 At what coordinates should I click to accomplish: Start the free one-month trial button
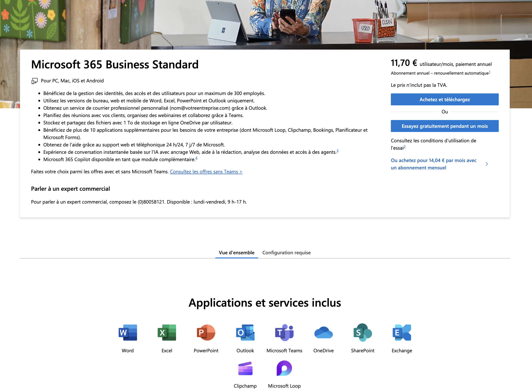click(x=444, y=126)
